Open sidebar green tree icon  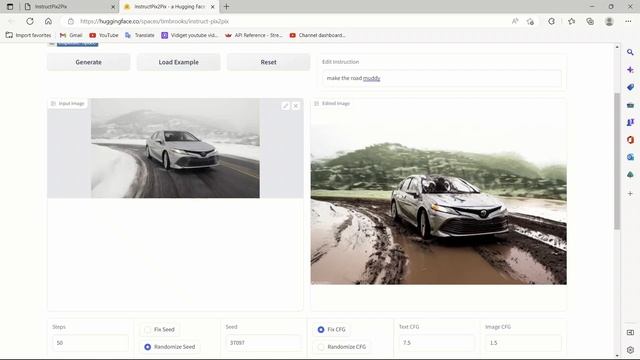pyautogui.click(x=630, y=175)
